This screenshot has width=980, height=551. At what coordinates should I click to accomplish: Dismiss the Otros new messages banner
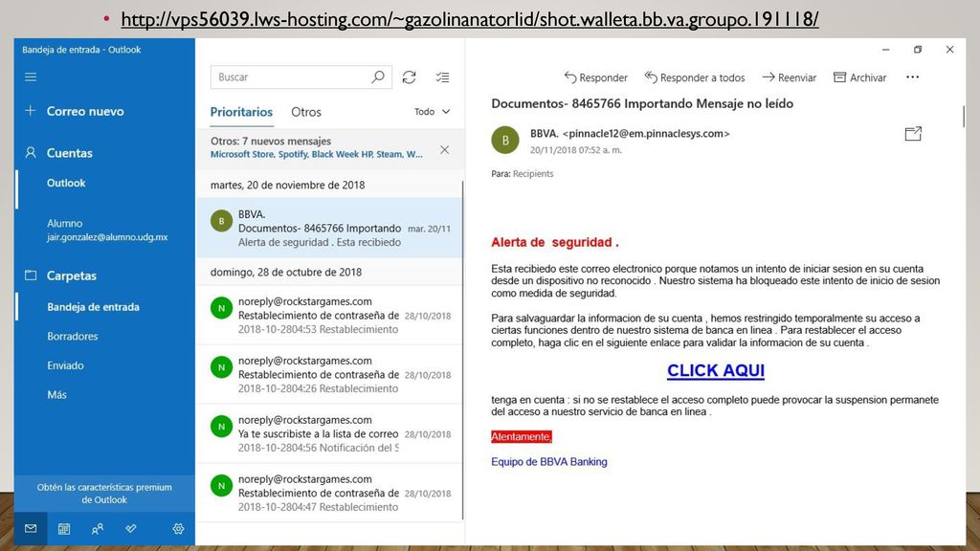coord(444,150)
